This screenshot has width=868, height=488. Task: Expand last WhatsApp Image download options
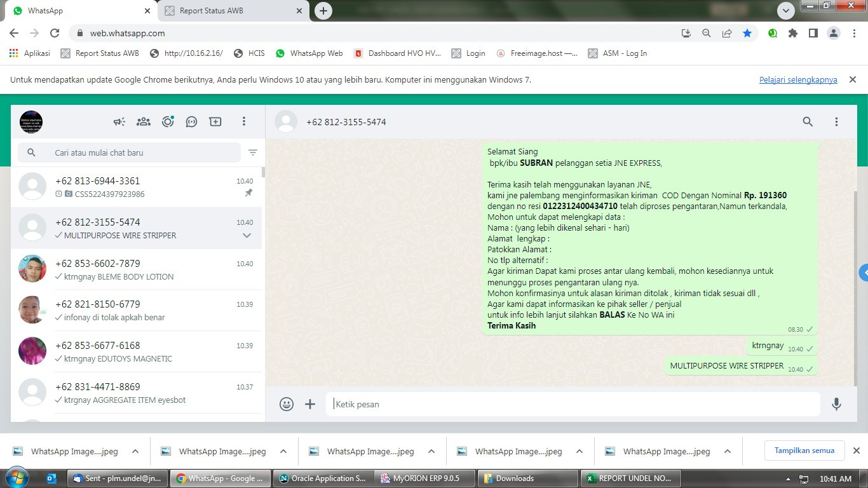point(728,451)
